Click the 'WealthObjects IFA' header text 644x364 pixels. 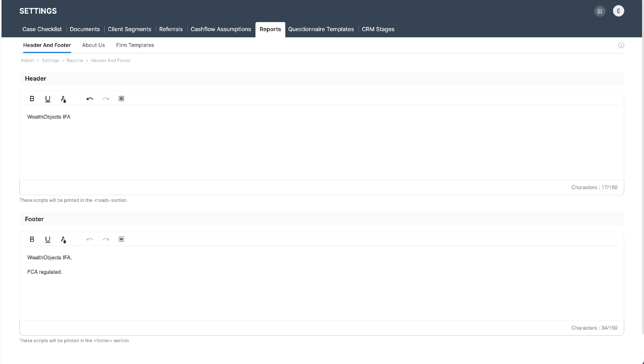pyautogui.click(x=49, y=117)
